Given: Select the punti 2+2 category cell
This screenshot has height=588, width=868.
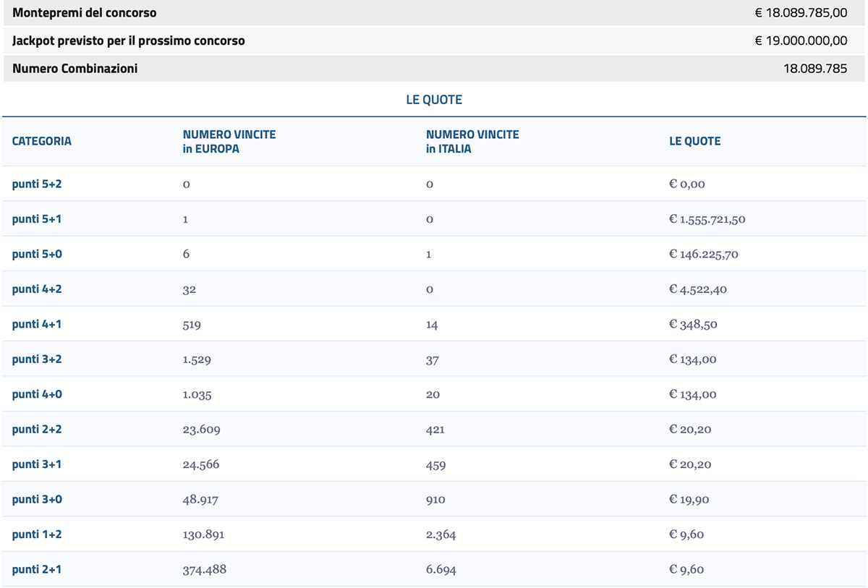Looking at the screenshot, I should pos(37,430).
